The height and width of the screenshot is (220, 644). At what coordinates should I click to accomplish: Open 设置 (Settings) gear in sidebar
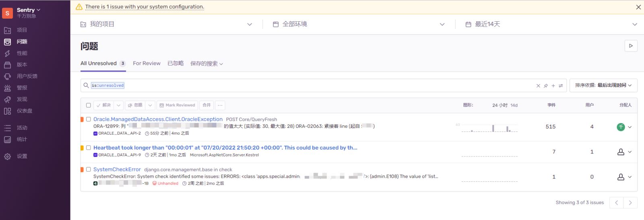click(7, 156)
